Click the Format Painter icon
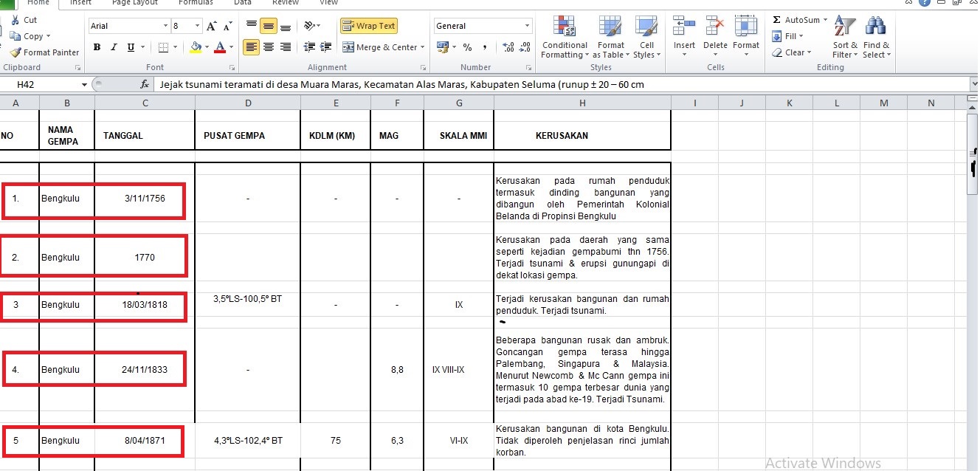 [x=15, y=52]
